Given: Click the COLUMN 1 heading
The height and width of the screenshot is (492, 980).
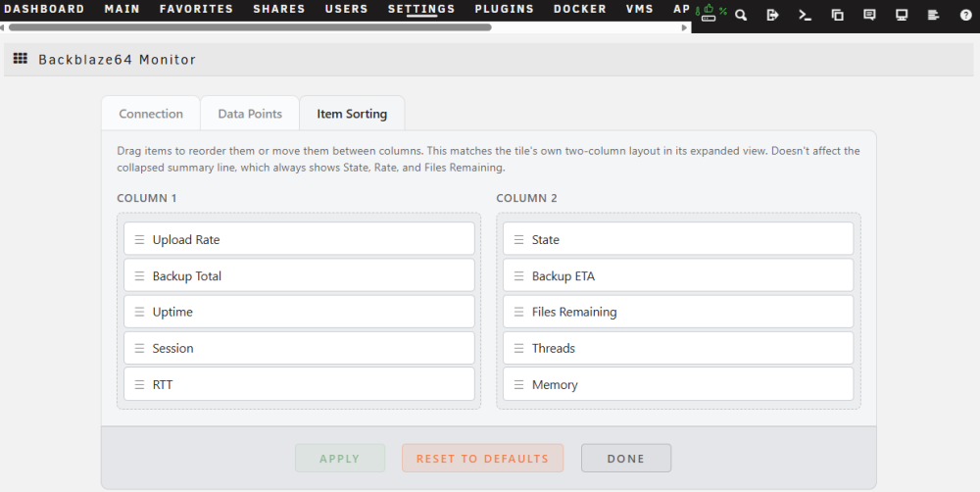Looking at the screenshot, I should (x=147, y=198).
